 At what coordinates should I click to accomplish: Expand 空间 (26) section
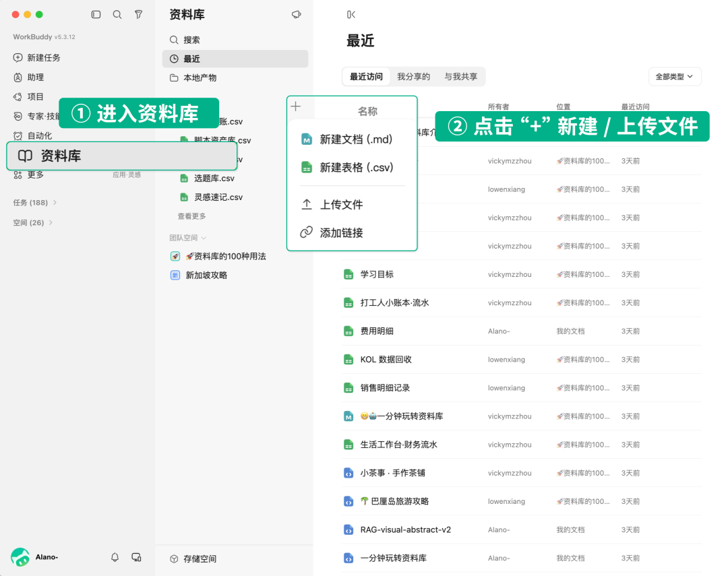(33, 223)
